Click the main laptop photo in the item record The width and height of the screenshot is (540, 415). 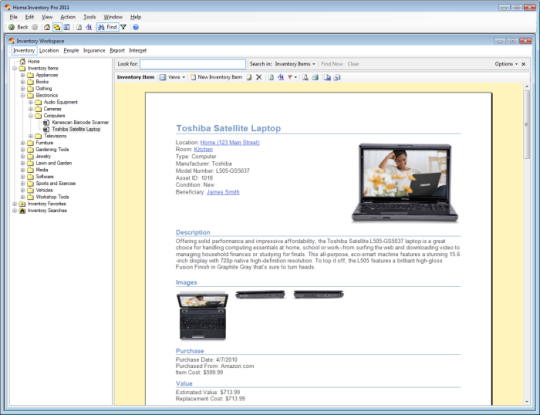[x=405, y=183]
